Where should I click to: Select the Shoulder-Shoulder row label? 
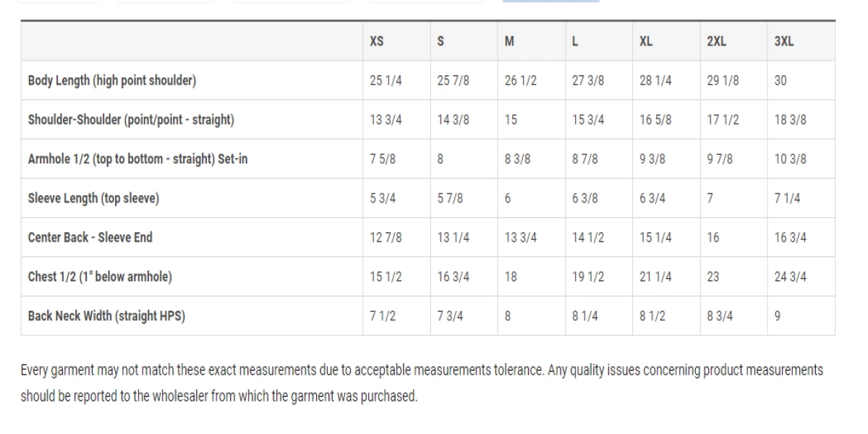pyautogui.click(x=131, y=119)
